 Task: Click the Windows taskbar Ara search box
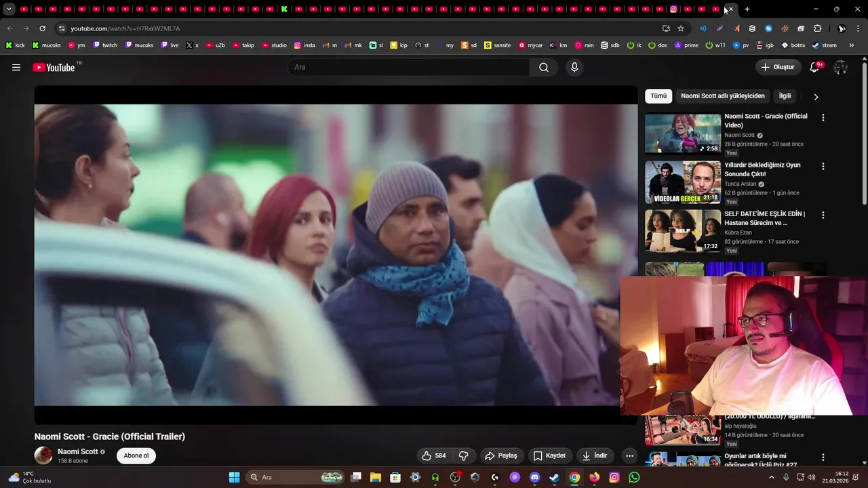(x=295, y=477)
